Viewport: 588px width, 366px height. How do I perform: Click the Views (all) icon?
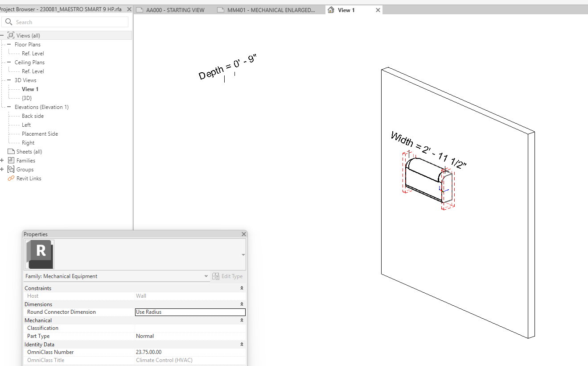point(11,35)
